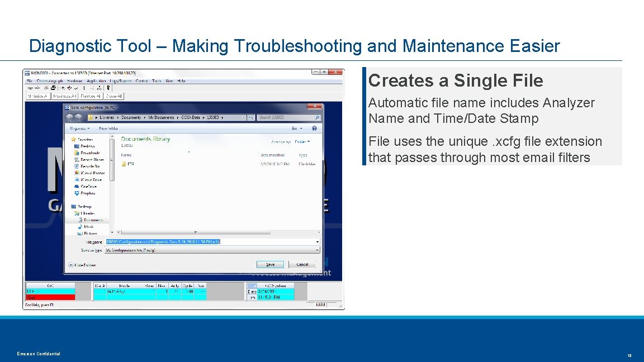Click Libraries in the address breadcrumb
The height and width of the screenshot is (362, 644).
click(x=107, y=117)
